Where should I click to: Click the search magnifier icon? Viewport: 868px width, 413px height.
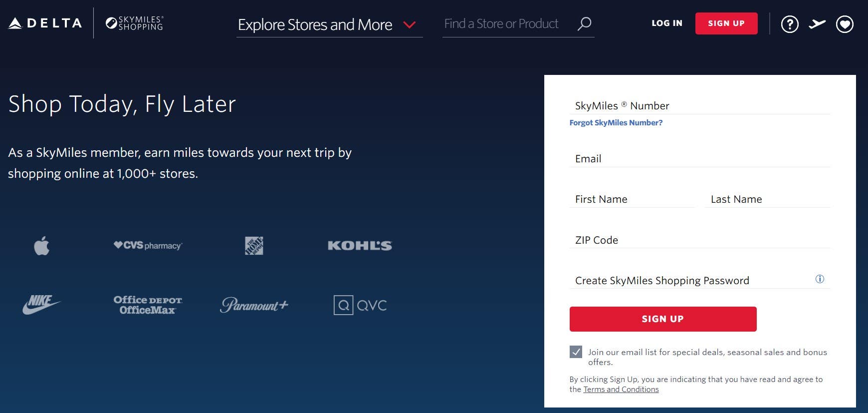point(584,23)
